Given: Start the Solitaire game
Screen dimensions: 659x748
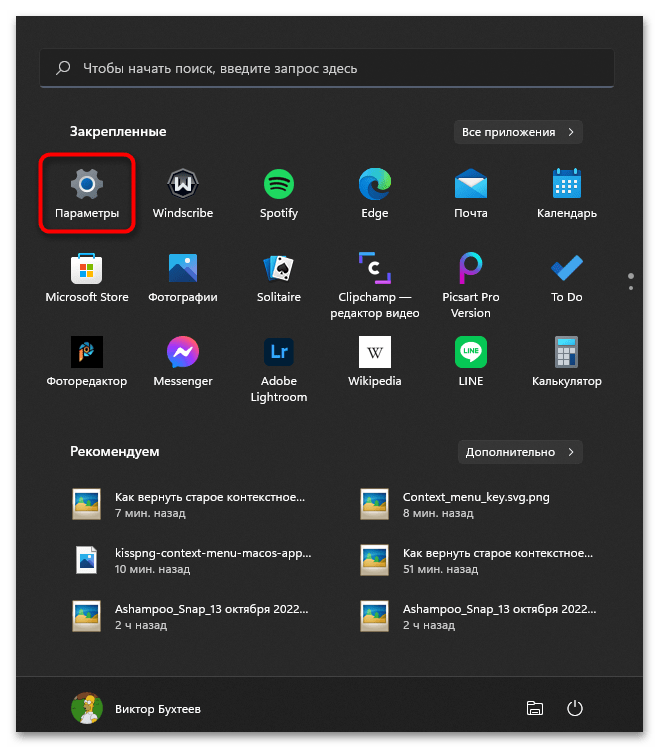Looking at the screenshot, I should 279,278.
